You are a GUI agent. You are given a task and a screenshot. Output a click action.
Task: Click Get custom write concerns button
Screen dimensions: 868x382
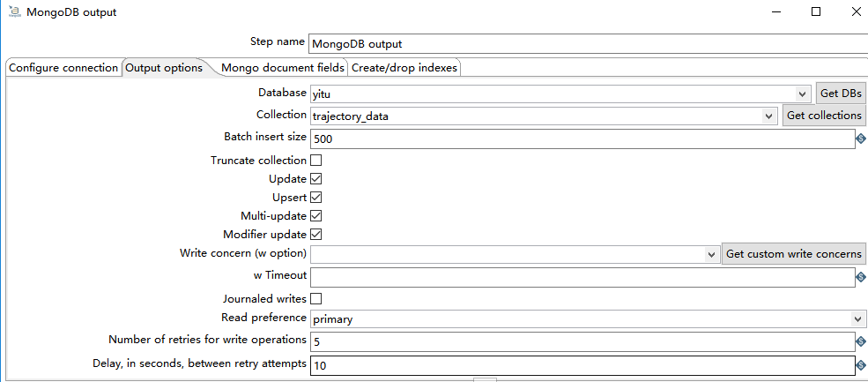(794, 254)
